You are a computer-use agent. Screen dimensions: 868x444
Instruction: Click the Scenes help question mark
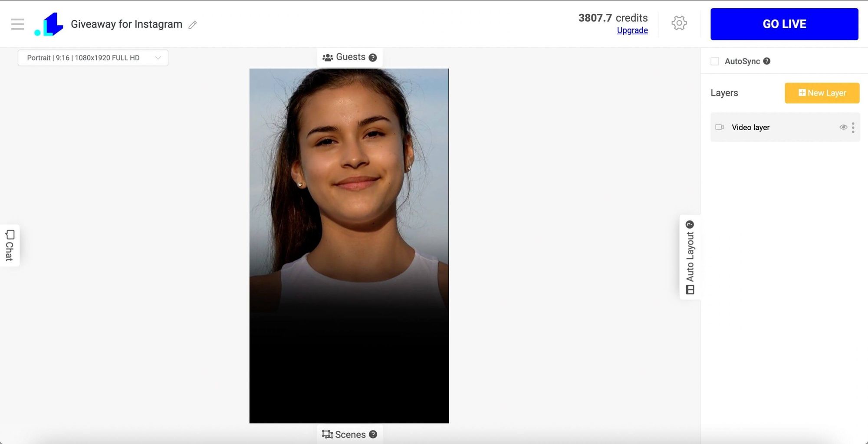(x=373, y=434)
